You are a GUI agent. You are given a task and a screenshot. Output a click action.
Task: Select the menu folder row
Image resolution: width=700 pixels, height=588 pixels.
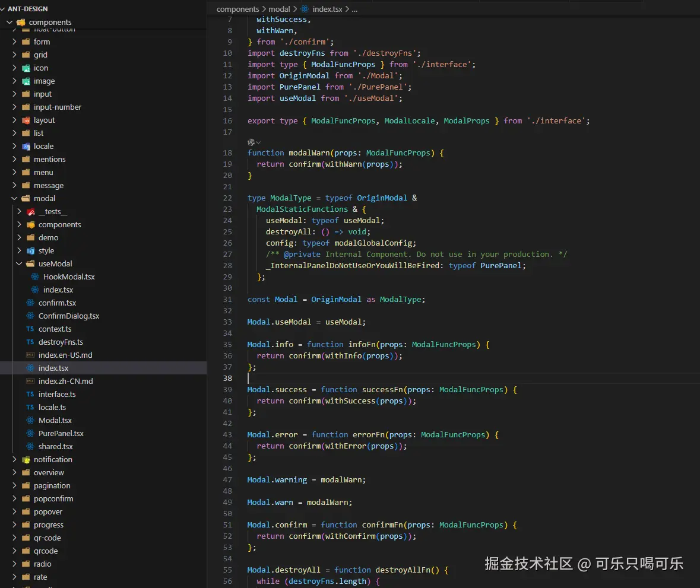click(x=103, y=172)
